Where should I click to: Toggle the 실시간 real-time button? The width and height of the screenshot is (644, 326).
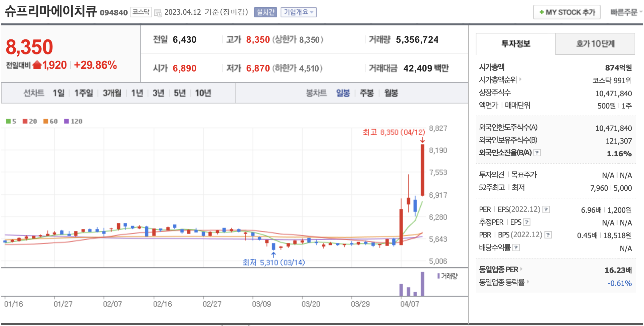265,12
